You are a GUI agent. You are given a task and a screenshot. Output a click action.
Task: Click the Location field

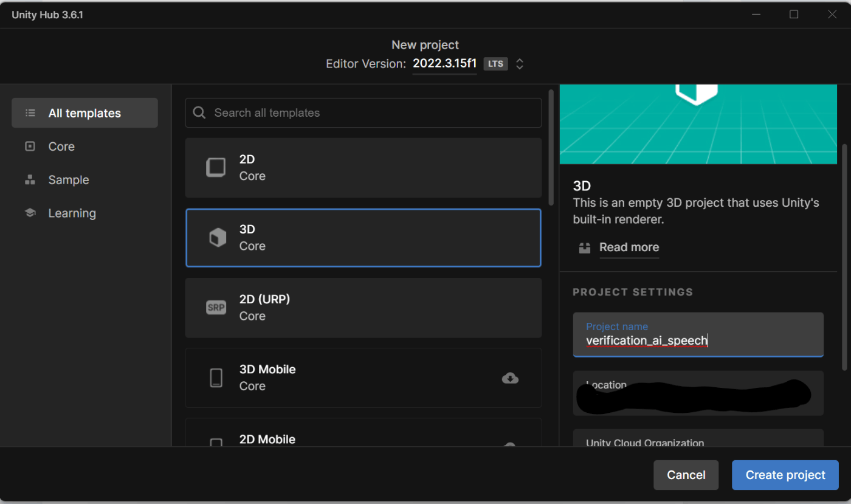698,393
